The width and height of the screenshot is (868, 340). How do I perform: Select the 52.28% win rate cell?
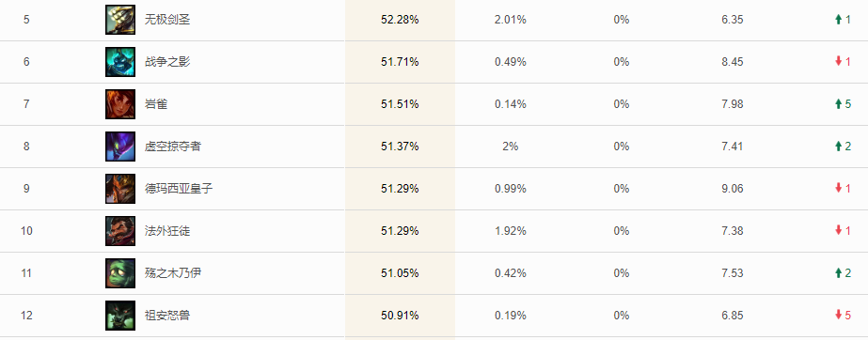click(x=400, y=20)
